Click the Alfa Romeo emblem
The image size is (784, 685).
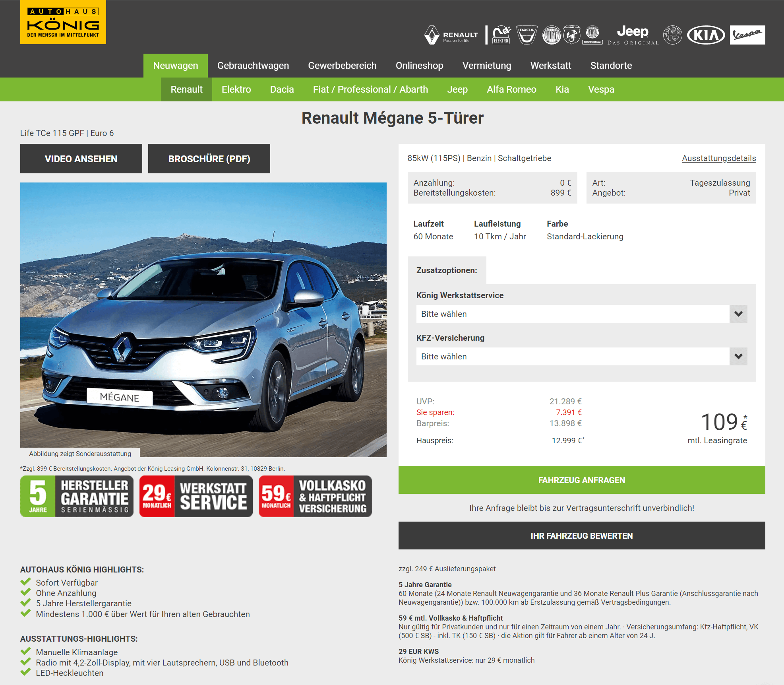coord(673,35)
